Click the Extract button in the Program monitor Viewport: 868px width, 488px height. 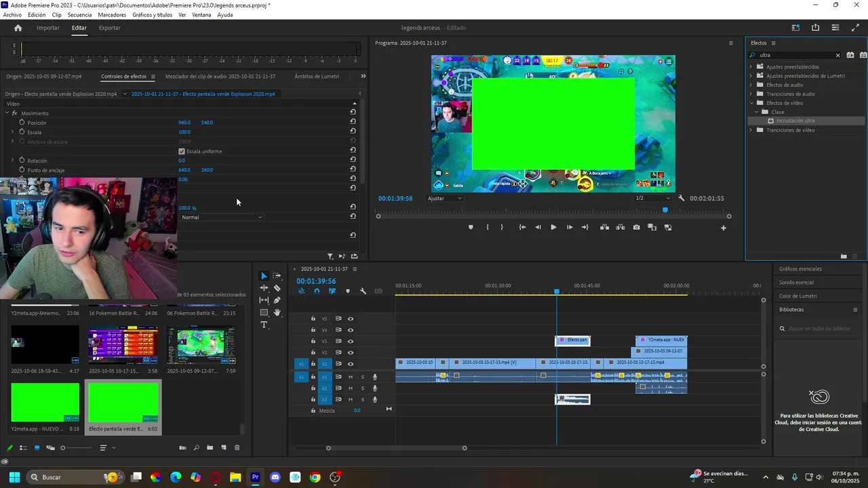click(x=620, y=227)
